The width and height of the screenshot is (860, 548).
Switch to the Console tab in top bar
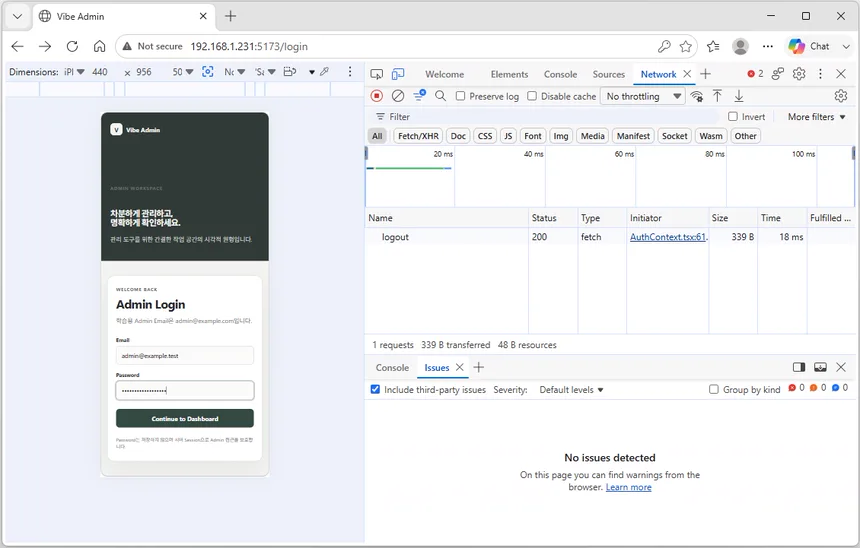point(561,74)
